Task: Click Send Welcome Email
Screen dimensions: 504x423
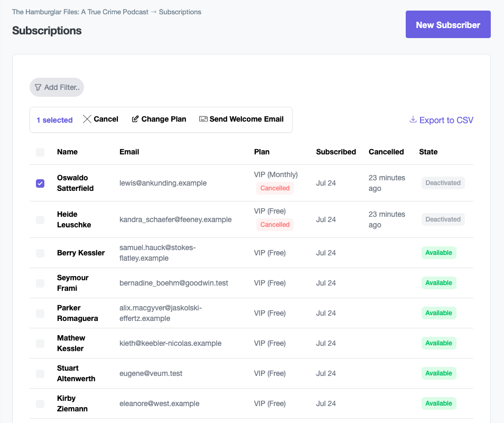Action: (x=241, y=119)
